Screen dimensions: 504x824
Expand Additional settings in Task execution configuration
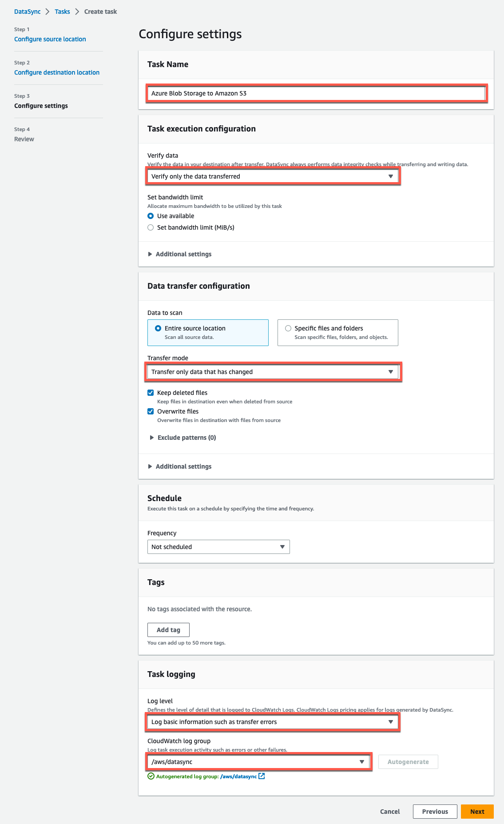183,254
